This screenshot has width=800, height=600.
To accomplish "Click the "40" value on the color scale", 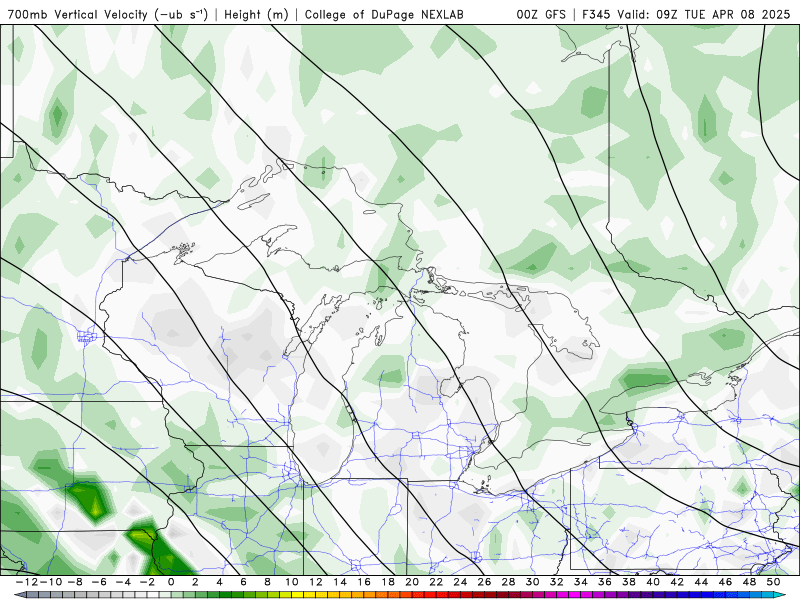I will [x=653, y=582].
